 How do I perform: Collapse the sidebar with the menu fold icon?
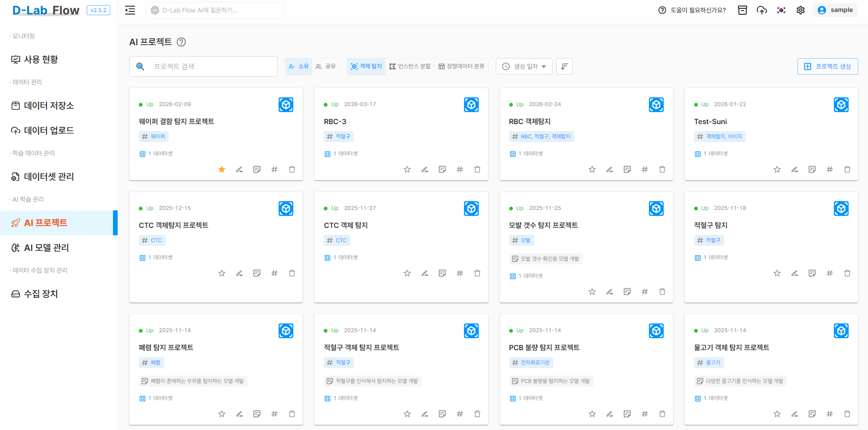point(130,10)
